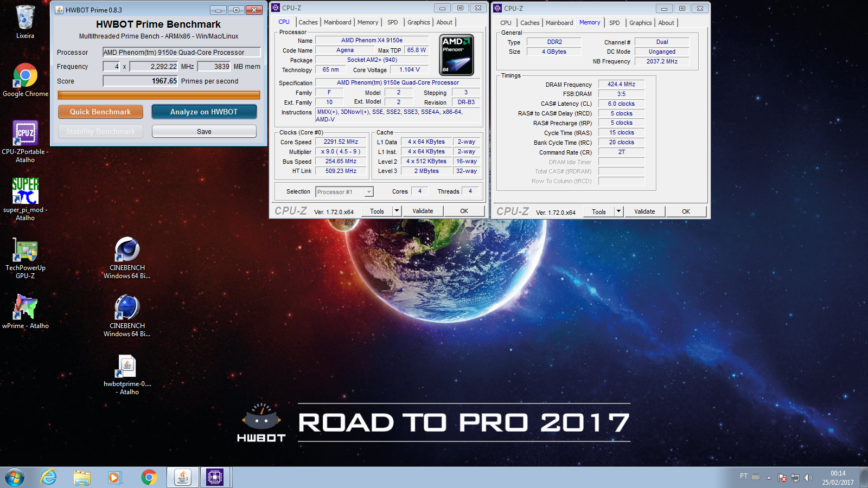
Task: Click the frequency field showing 2,292.22
Action: tap(154, 66)
